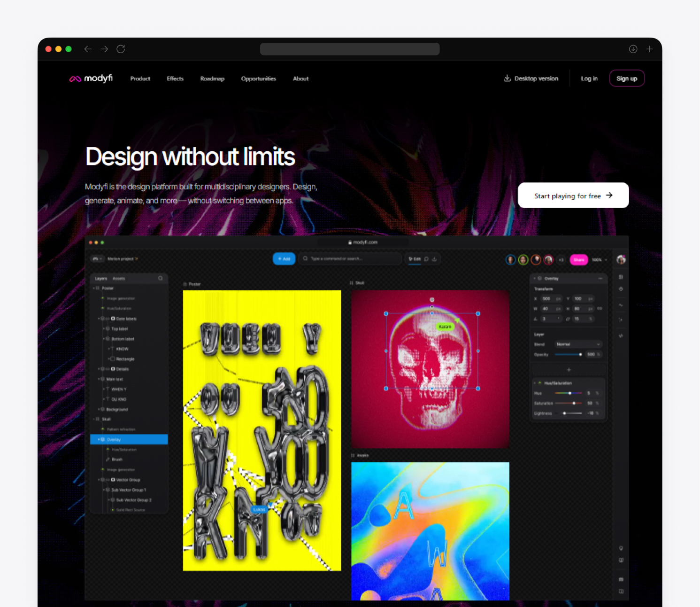This screenshot has width=700, height=607.
Task: Click the collaborator avatar with pink ring
Action: (x=548, y=260)
